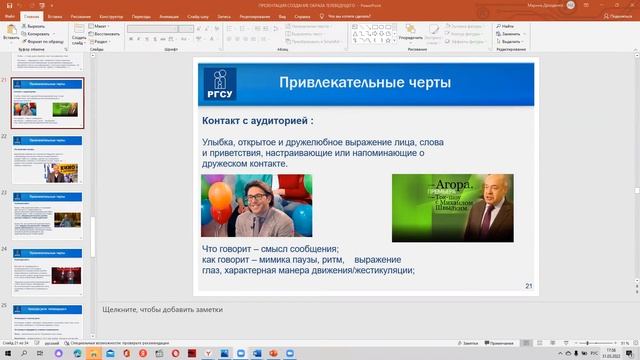Screen dimensions: 640x360
Task: Open the Copy (Копировать) dropdown arrow
Action: [x=53, y=34]
